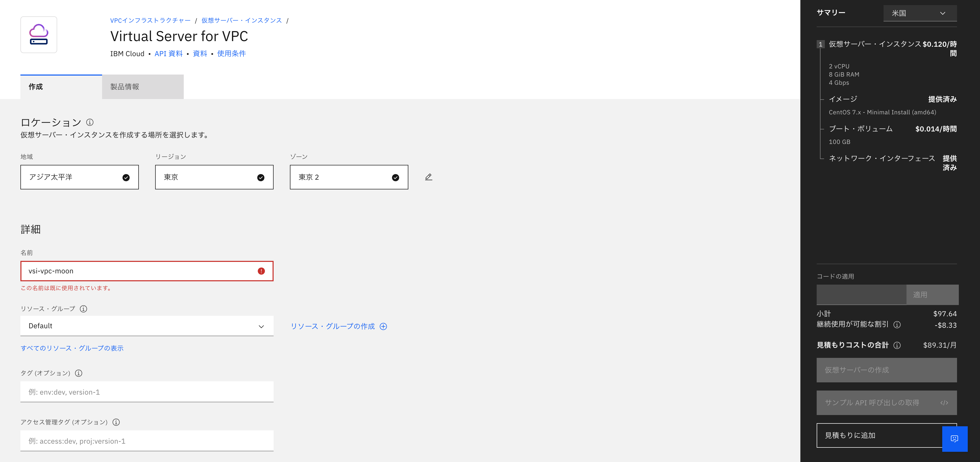
Task: Click the info icon next to タグ (オプション)
Action: pos(79,373)
